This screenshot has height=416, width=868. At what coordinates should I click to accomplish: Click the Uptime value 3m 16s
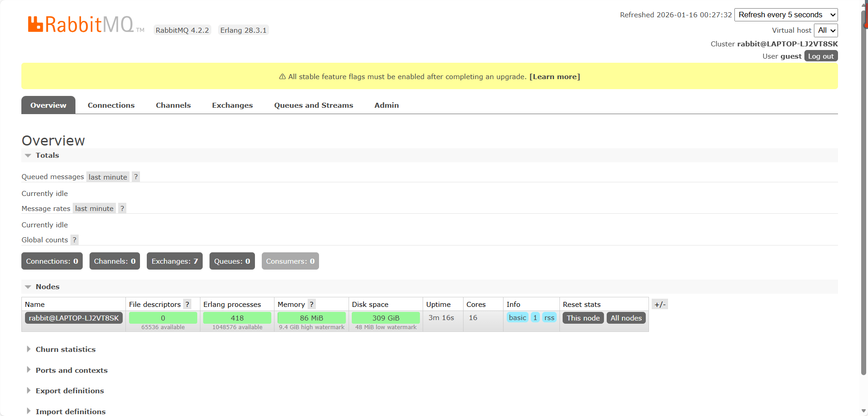(441, 317)
